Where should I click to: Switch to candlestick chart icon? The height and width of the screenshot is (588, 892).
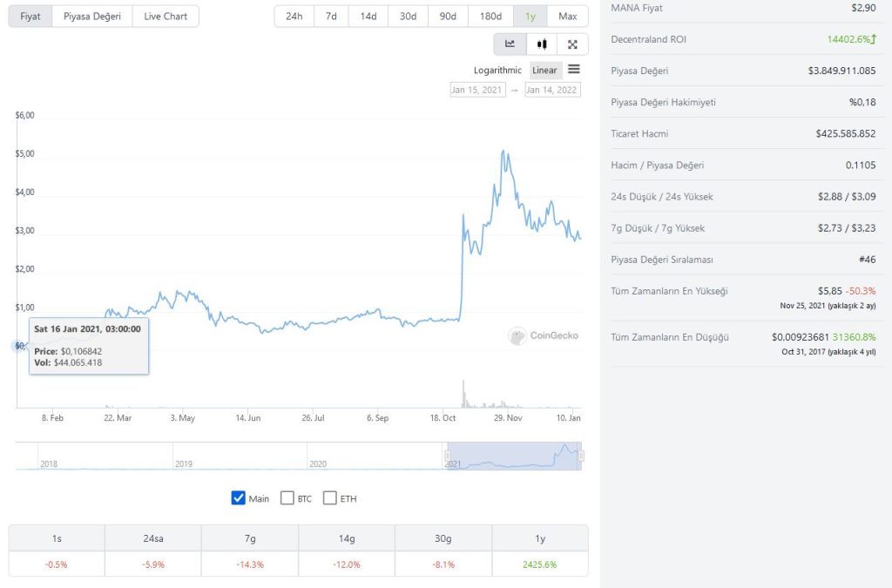(x=542, y=44)
